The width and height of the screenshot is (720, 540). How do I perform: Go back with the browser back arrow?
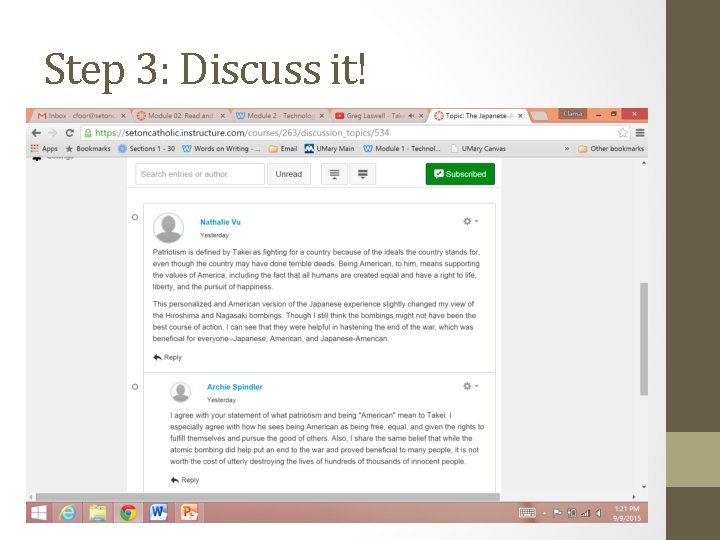click(36, 133)
